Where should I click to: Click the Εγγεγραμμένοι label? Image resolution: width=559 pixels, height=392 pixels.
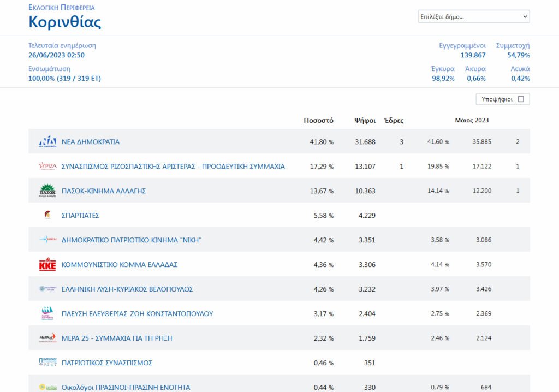click(x=462, y=46)
